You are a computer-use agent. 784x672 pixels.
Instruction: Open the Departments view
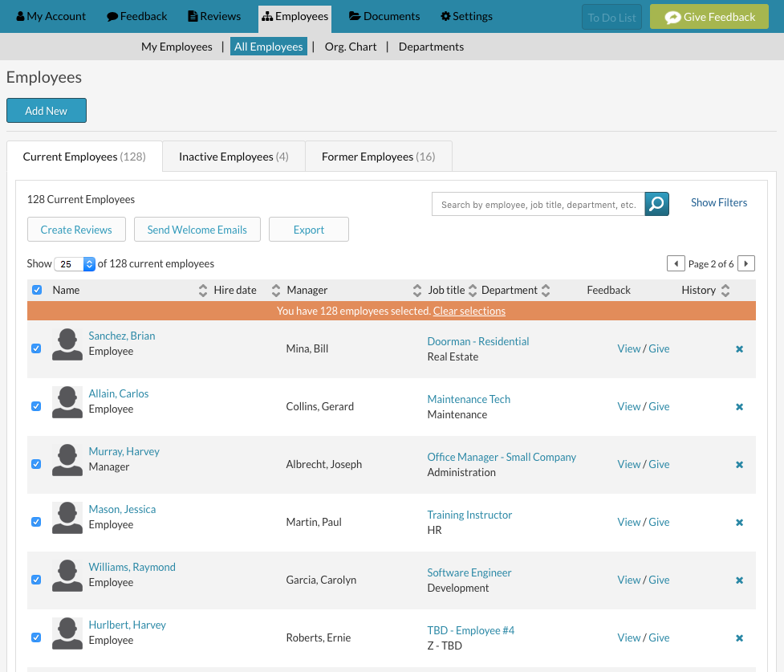click(431, 47)
